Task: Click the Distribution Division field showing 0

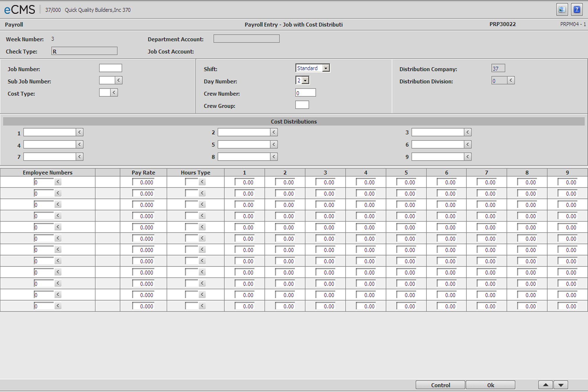Action: pyautogui.click(x=499, y=80)
